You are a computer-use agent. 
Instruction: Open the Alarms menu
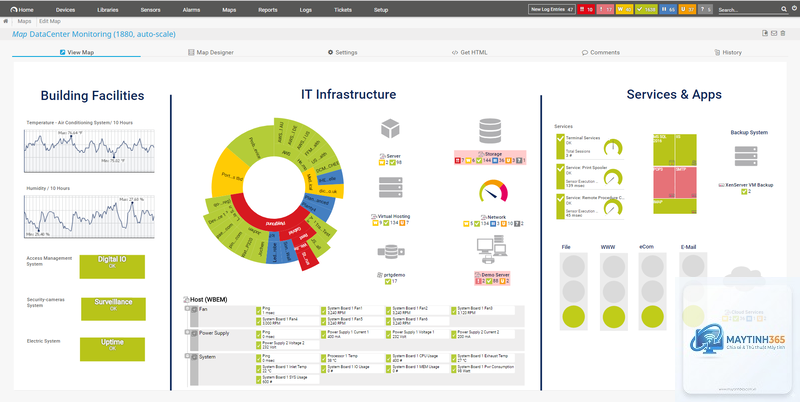[191, 10]
